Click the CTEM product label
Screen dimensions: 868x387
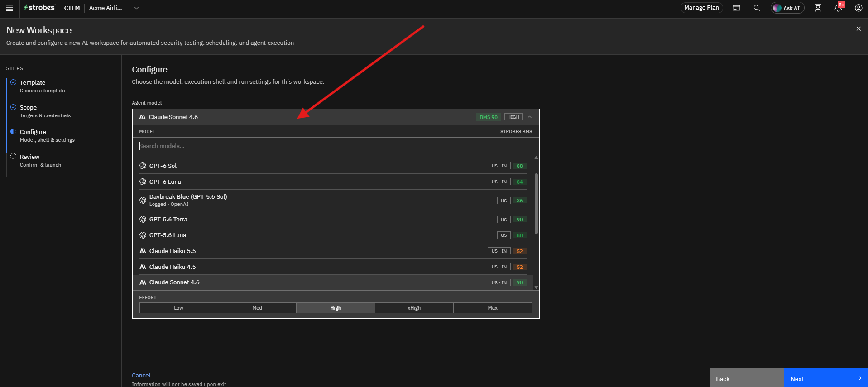click(x=72, y=8)
